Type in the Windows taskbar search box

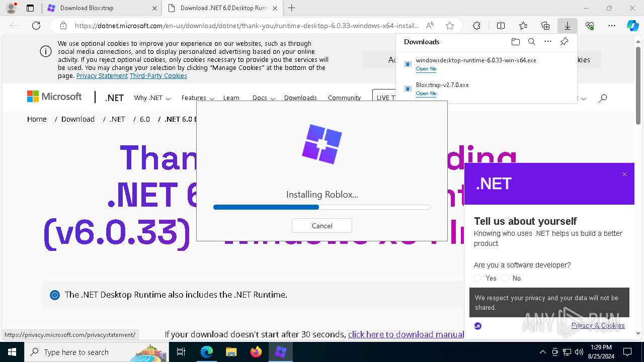tap(96, 352)
